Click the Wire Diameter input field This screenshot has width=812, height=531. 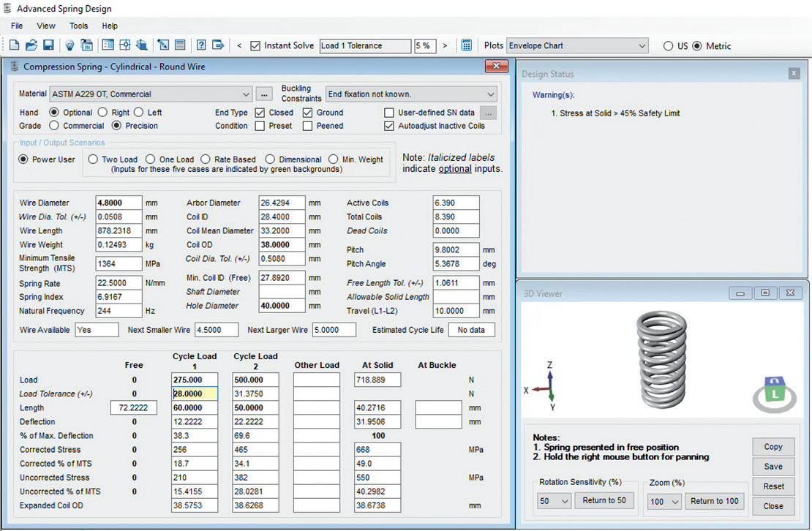119,203
